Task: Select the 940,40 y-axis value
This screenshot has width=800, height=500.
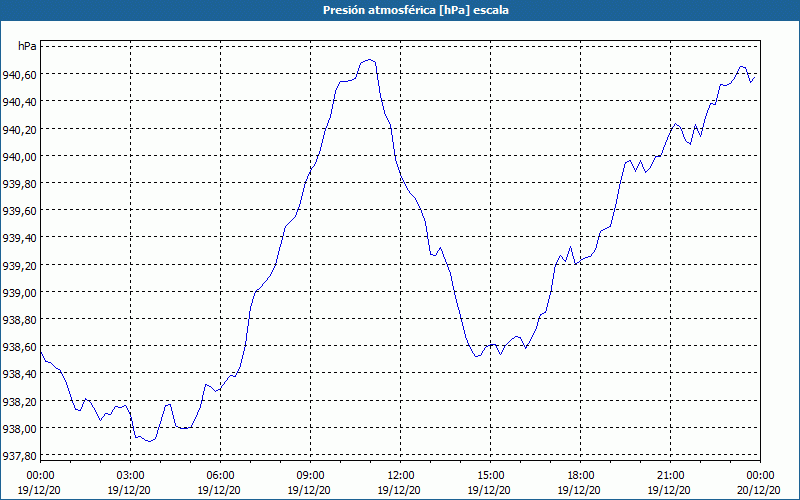Action: coord(19,102)
